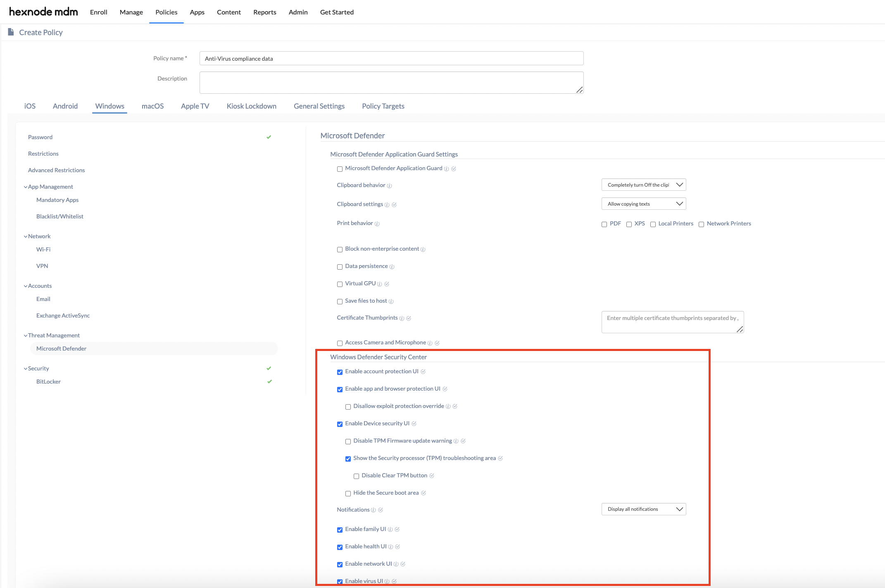Switch to the macOS platform tab
The width and height of the screenshot is (885, 588).
click(x=152, y=106)
